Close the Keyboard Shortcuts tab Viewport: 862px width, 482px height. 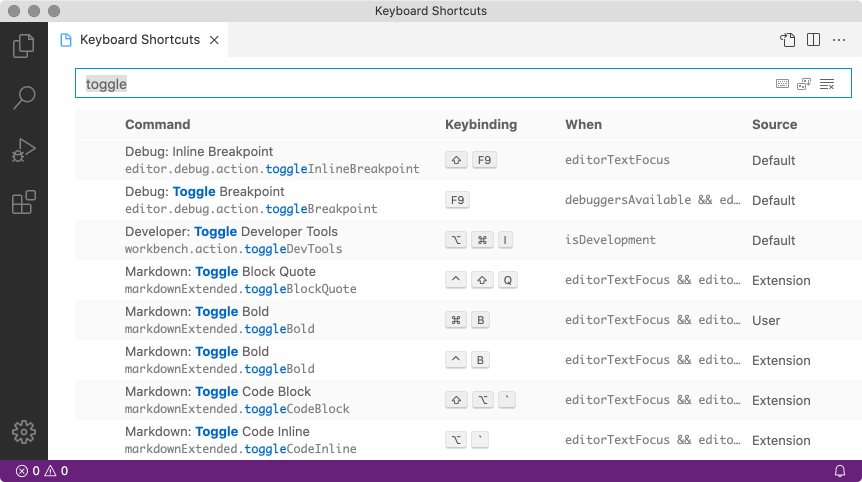click(215, 40)
